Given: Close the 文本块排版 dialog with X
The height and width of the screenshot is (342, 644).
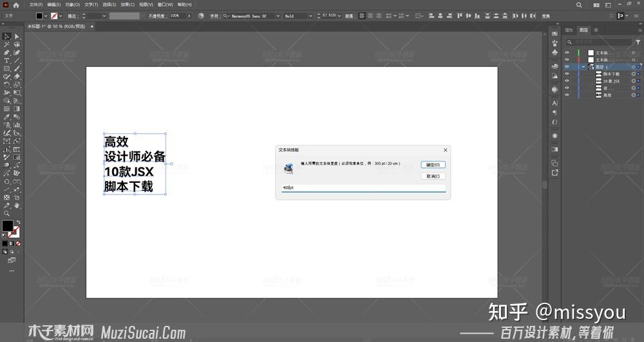Looking at the screenshot, I should coord(445,150).
